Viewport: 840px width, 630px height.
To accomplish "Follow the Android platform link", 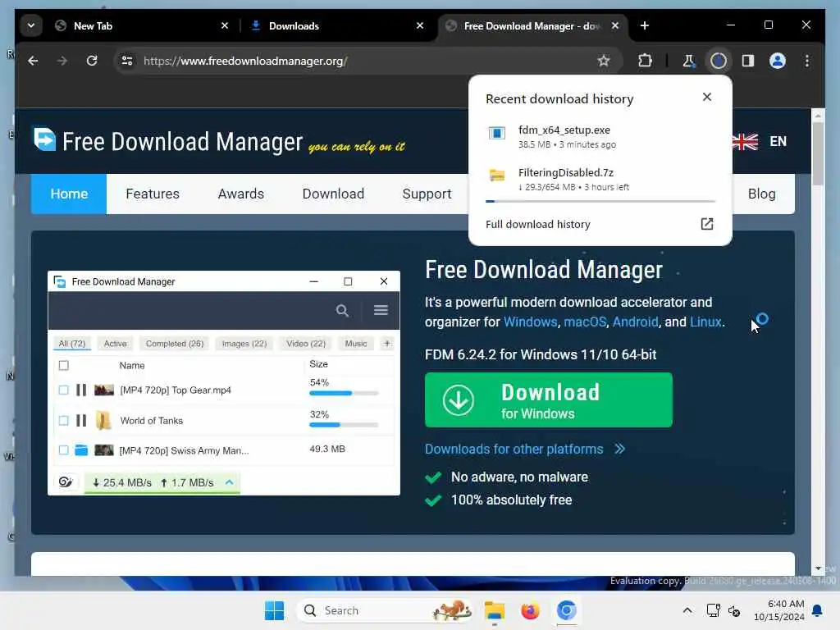I will coord(636,322).
